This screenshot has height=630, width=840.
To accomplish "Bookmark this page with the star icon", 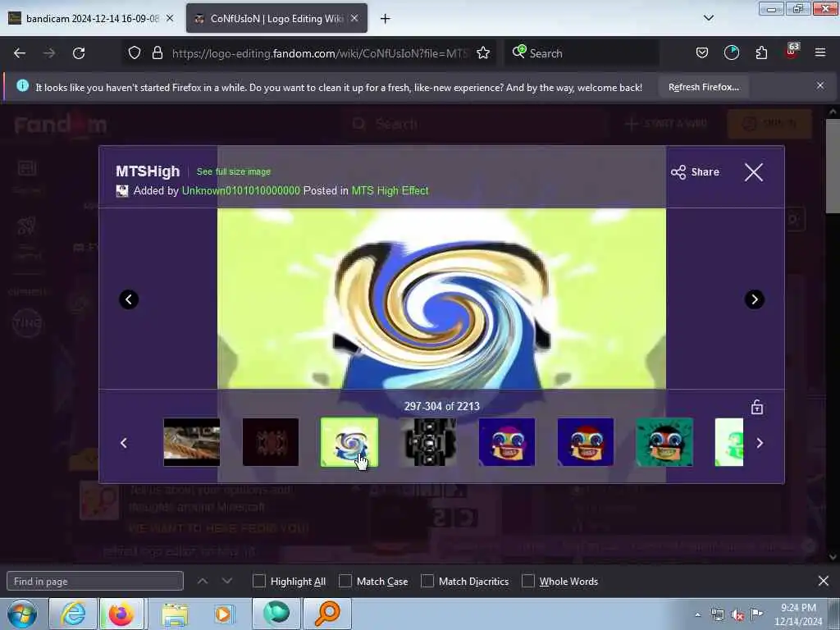I will [483, 52].
